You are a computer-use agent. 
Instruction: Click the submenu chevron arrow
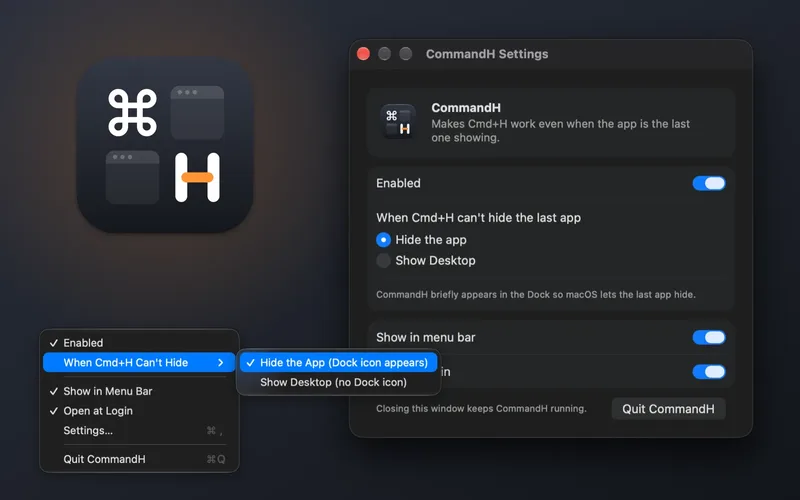pos(220,363)
